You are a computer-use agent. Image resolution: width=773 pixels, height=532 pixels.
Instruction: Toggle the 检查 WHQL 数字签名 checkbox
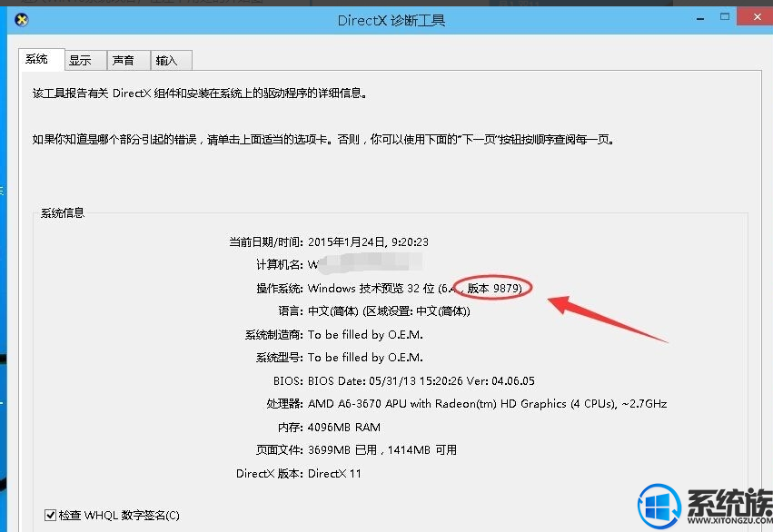point(50,516)
